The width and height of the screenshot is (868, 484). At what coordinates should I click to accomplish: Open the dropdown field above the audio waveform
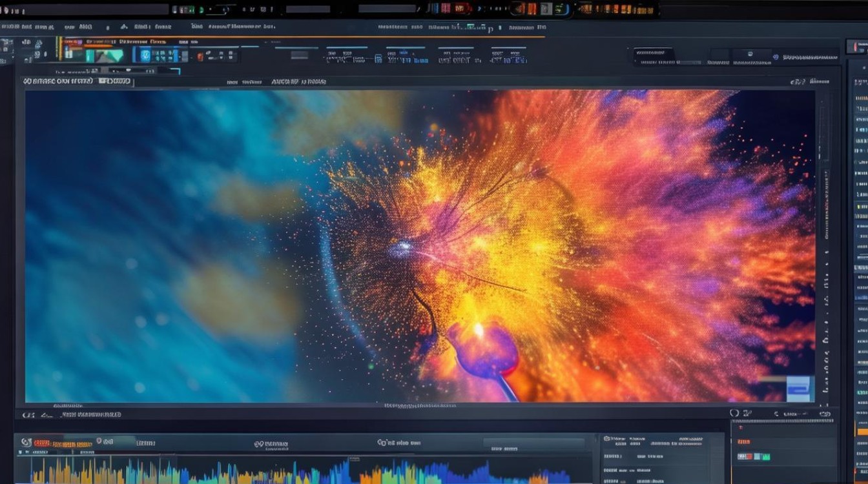tap(533, 443)
